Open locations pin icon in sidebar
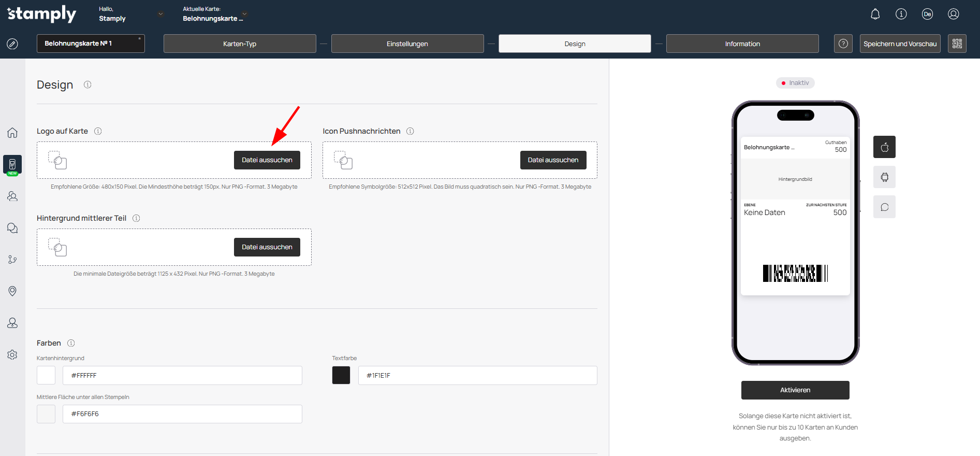The width and height of the screenshot is (980, 456). (12, 291)
